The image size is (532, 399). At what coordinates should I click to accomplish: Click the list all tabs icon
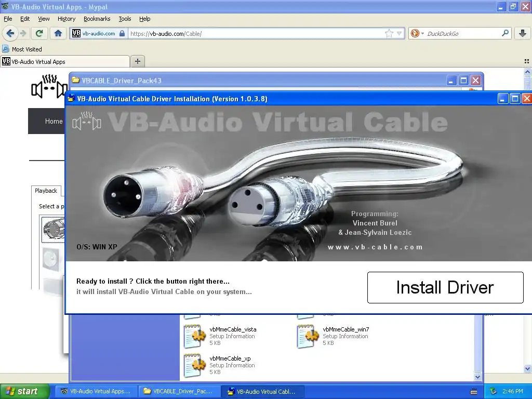[527, 61]
